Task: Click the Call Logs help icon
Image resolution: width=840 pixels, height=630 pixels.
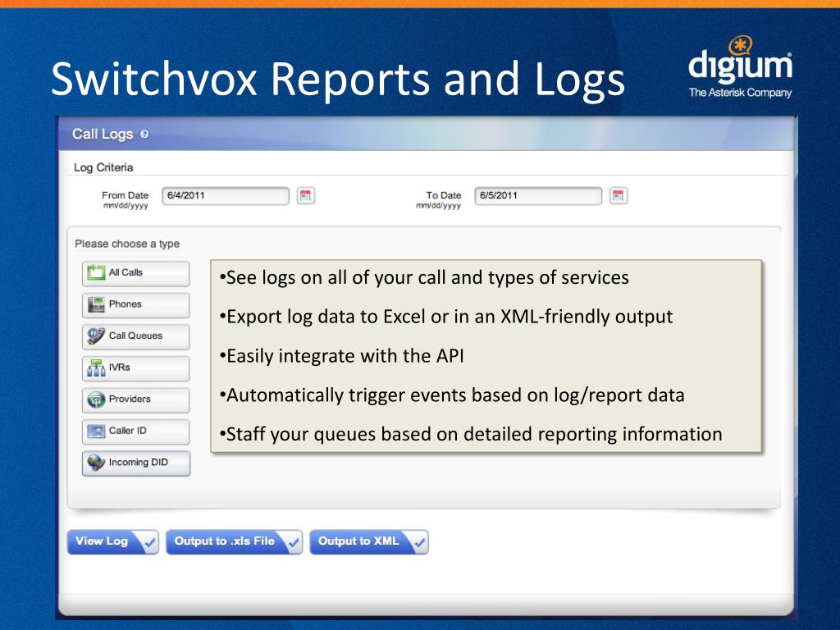Action: click(144, 134)
